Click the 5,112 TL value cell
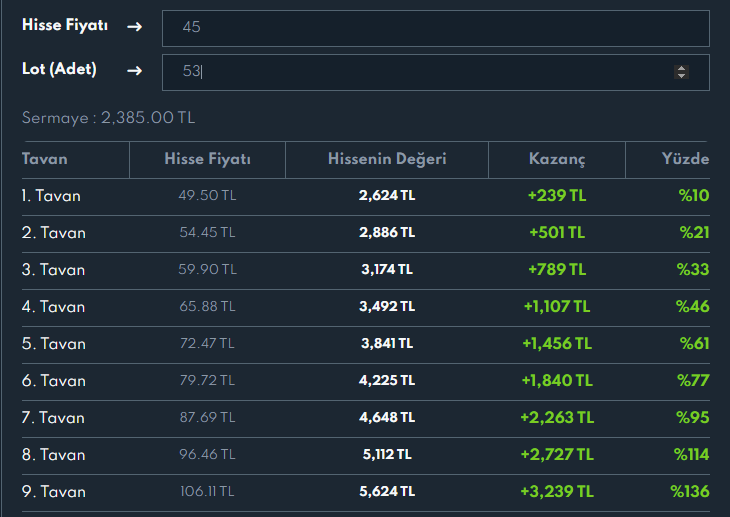The width and height of the screenshot is (730, 517). click(387, 454)
